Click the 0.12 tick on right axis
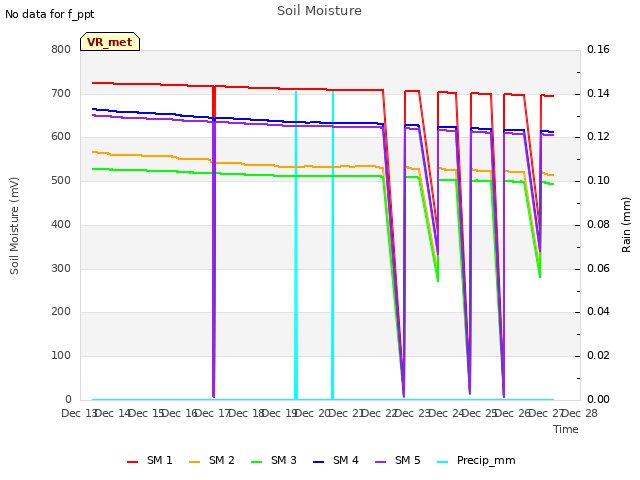Image resolution: width=640 pixels, height=480 pixels. pyautogui.click(x=598, y=137)
